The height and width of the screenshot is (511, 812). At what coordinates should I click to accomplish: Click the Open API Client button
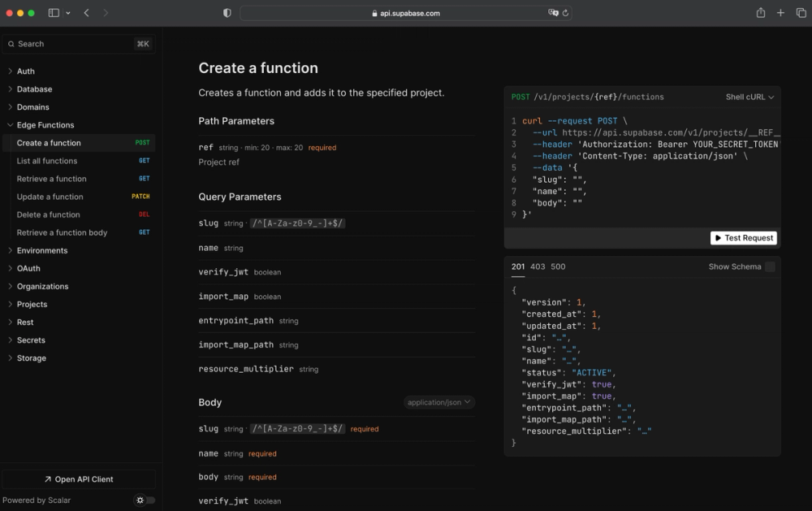click(x=79, y=479)
